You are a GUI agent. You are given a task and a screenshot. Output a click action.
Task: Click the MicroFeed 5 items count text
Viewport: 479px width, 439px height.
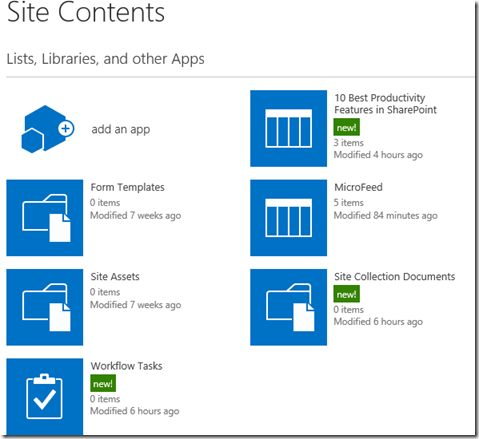pos(349,203)
